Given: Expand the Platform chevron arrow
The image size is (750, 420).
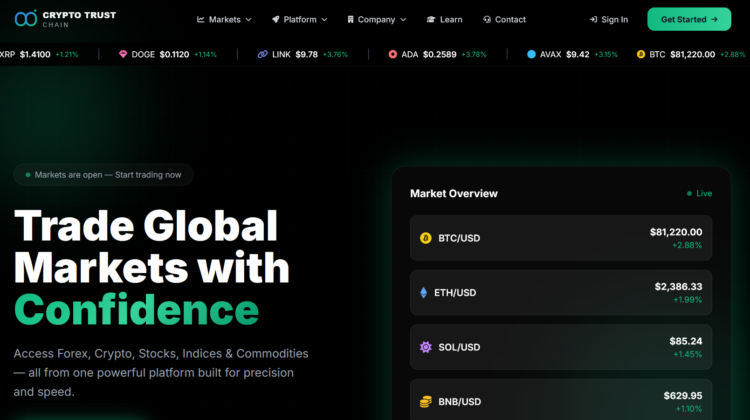Looking at the screenshot, I should [324, 20].
